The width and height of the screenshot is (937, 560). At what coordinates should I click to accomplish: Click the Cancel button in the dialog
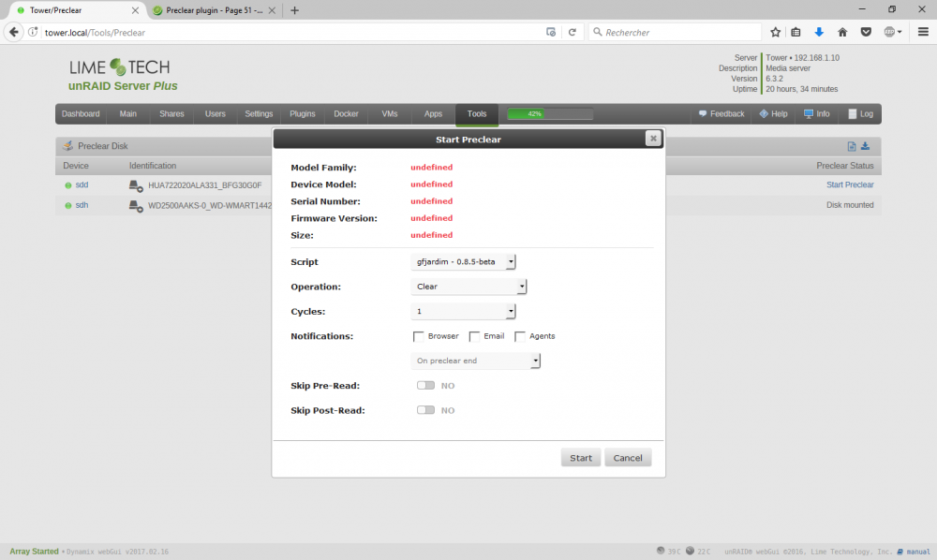[x=628, y=457]
